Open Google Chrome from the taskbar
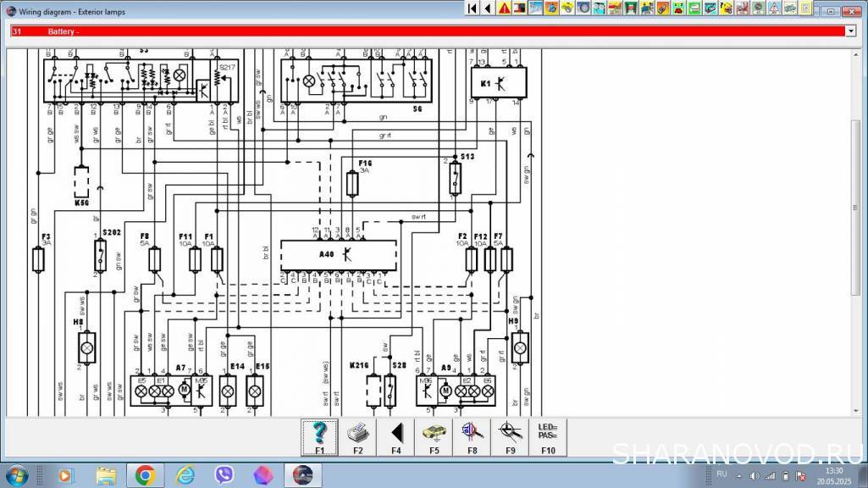This screenshot has width=868, height=488. click(145, 475)
